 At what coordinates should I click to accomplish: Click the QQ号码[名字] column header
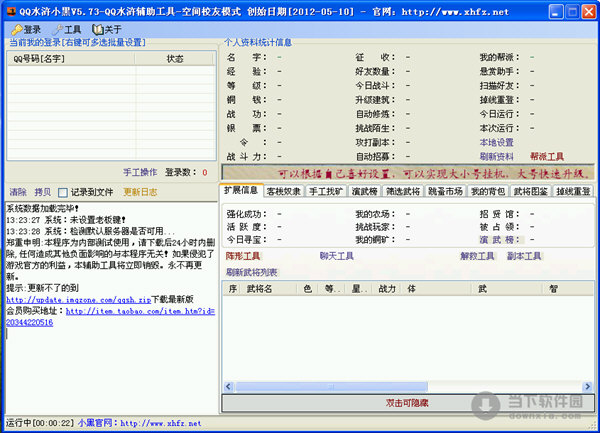pyautogui.click(x=71, y=59)
